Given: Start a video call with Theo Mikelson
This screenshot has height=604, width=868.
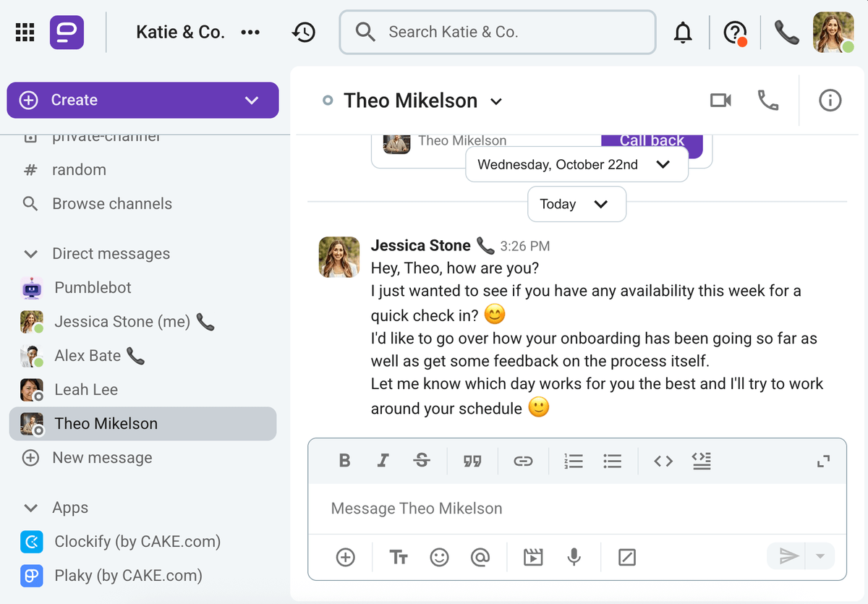Looking at the screenshot, I should pos(720,101).
